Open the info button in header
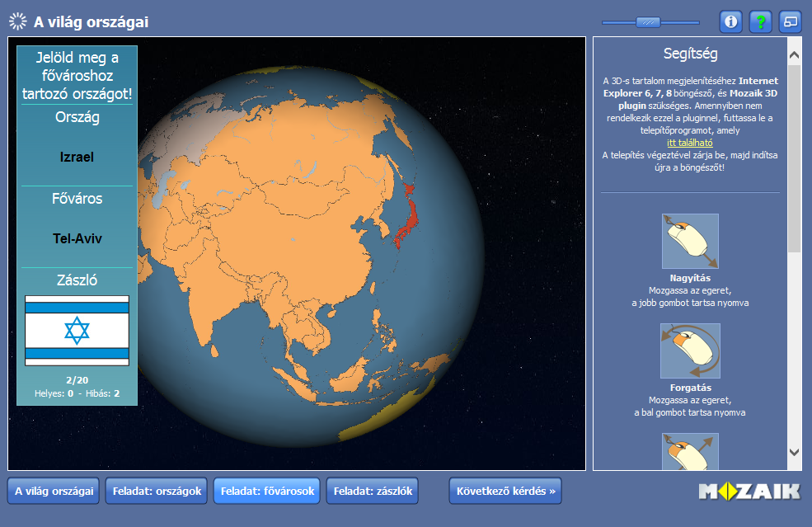812x527 pixels. pyautogui.click(x=730, y=21)
